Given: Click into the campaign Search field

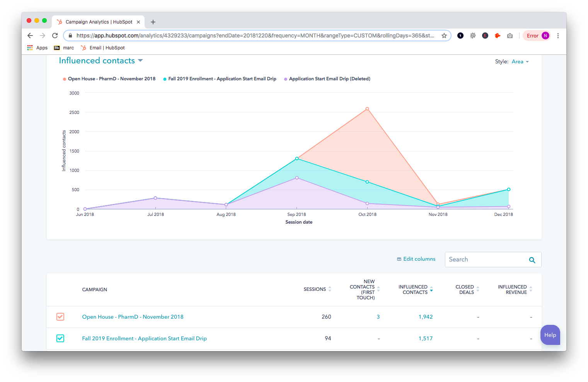Looking at the screenshot, I should tap(486, 260).
